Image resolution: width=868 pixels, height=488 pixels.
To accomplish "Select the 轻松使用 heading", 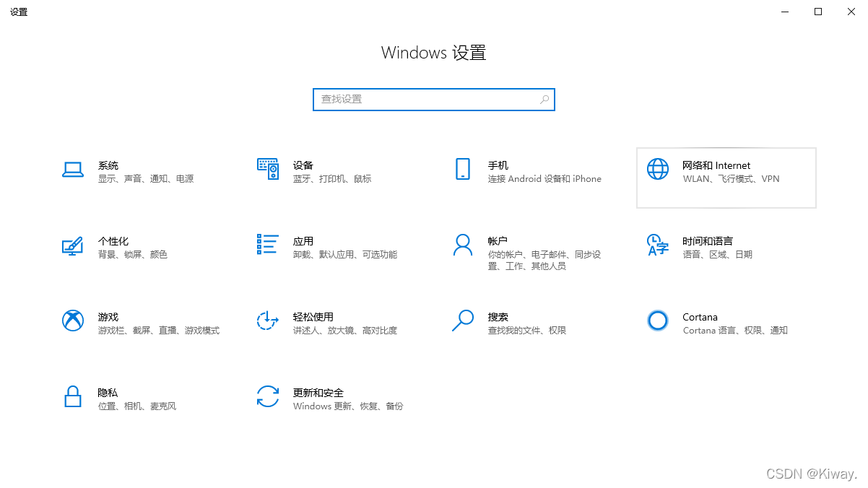I will pos(313,317).
